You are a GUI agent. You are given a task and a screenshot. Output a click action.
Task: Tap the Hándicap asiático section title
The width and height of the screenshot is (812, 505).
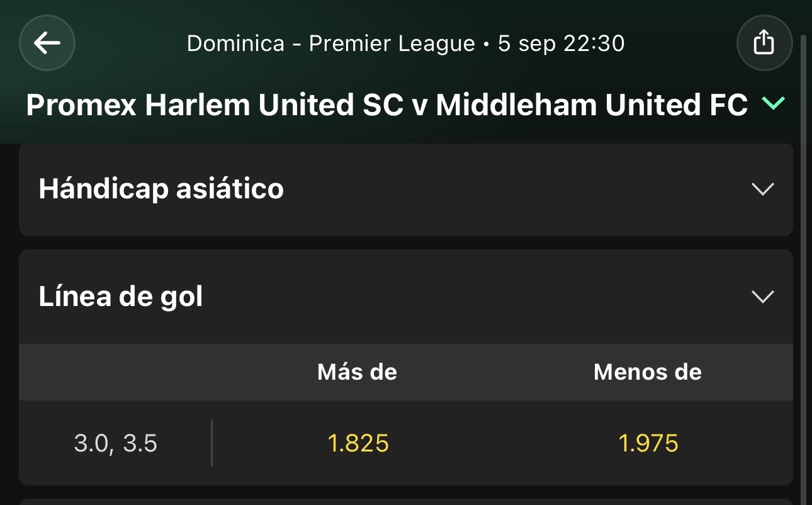[x=161, y=189]
